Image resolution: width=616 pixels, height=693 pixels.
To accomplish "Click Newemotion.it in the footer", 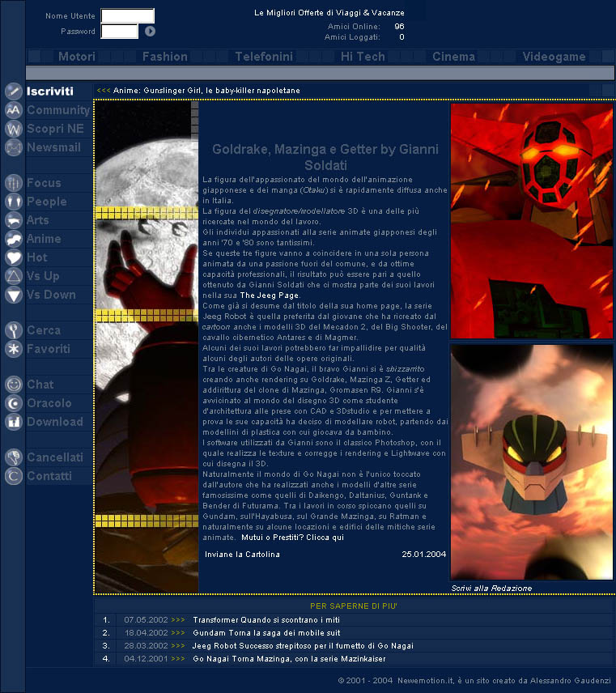I will click(427, 681).
